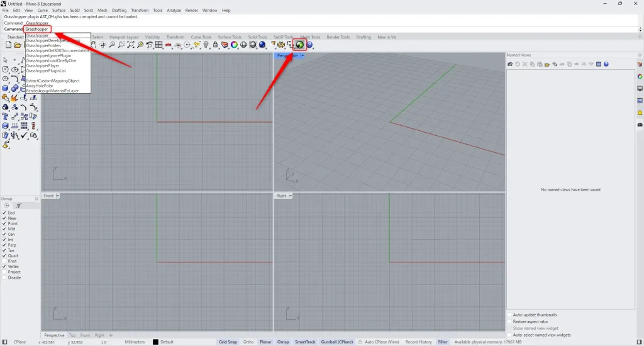
Task: Click the four-viewport layout icon
Action: click(159, 45)
